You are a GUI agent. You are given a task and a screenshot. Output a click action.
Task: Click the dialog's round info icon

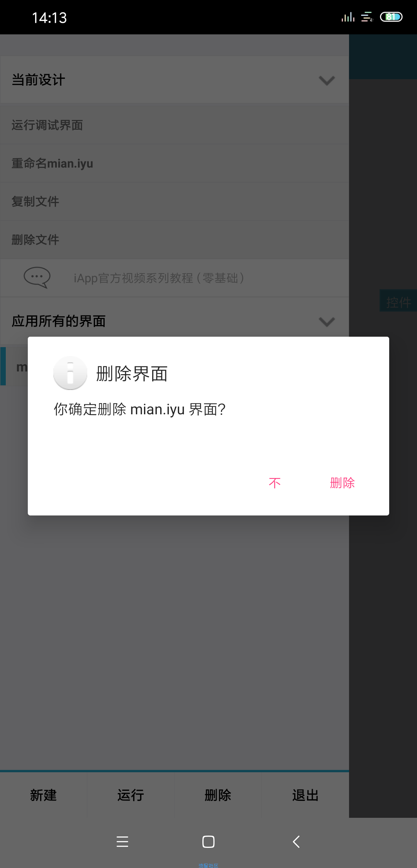(x=70, y=373)
